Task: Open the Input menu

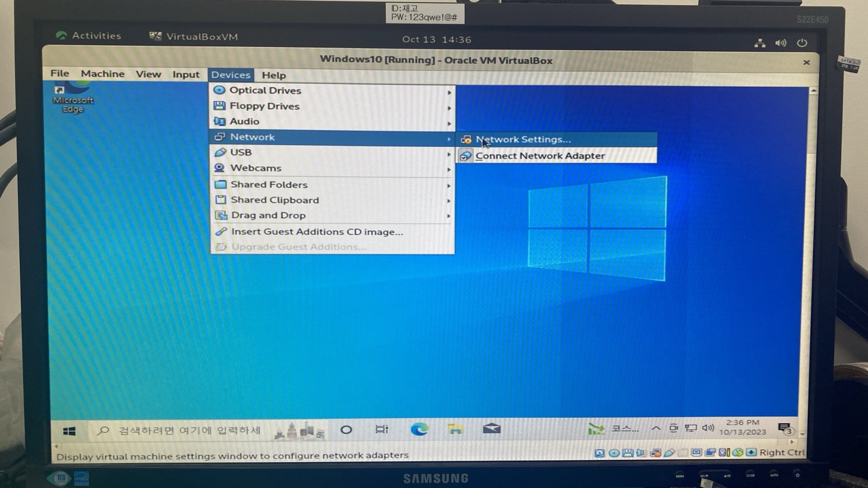Action: 186,74
